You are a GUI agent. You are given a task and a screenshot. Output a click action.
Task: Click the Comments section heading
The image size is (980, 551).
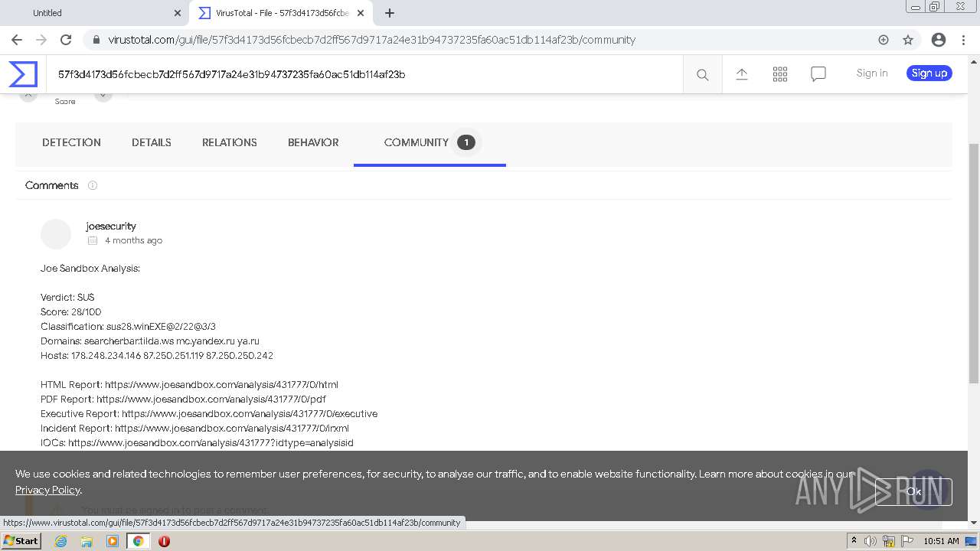51,185
